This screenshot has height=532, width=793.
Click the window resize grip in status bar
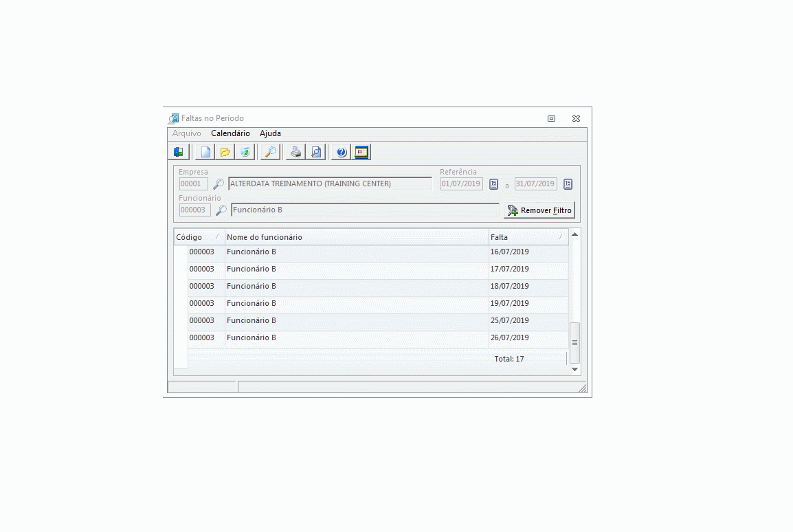[583, 388]
